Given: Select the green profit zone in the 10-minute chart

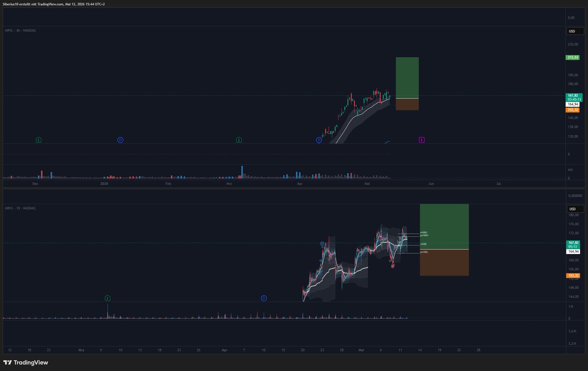Looking at the screenshot, I should (444, 227).
